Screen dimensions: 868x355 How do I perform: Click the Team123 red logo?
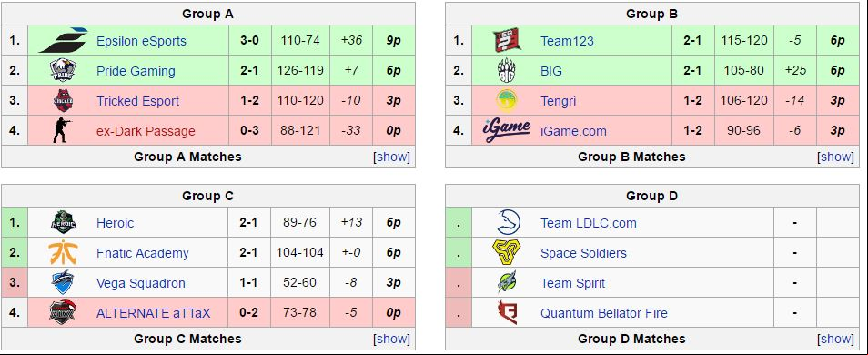[507, 40]
